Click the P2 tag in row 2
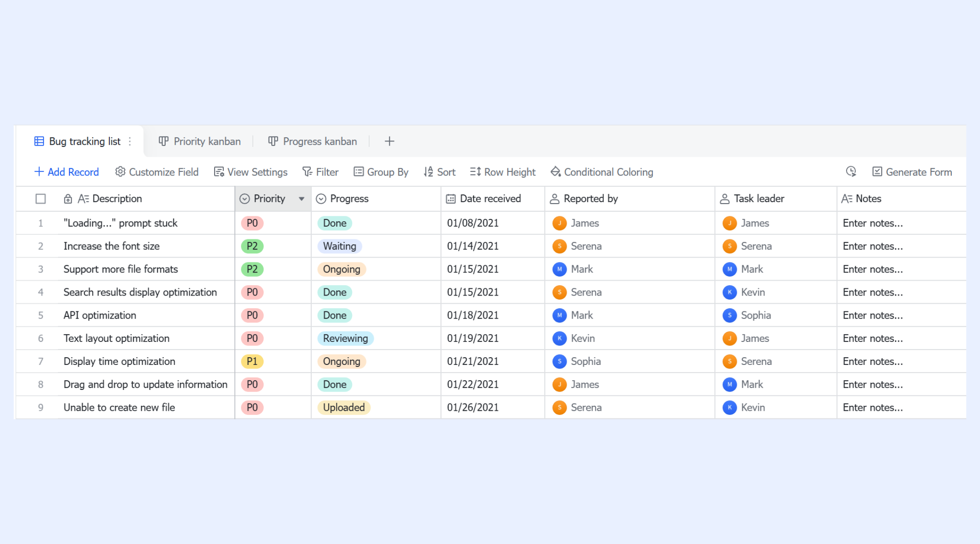Image resolution: width=980 pixels, height=544 pixels. pyautogui.click(x=252, y=246)
